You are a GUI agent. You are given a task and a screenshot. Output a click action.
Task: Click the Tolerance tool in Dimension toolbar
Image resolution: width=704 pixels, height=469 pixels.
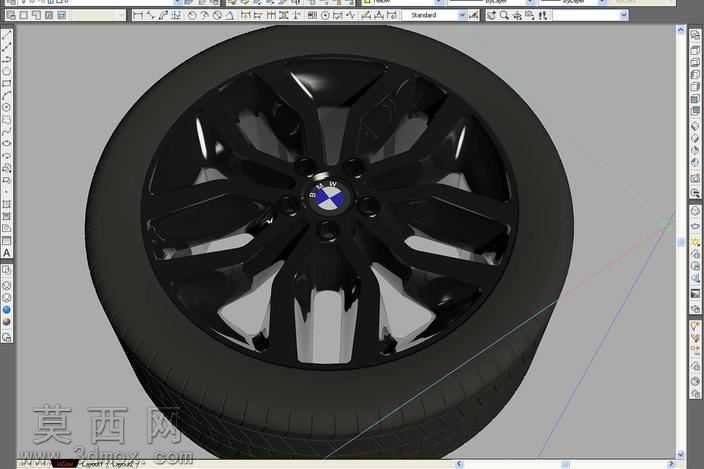311,16
